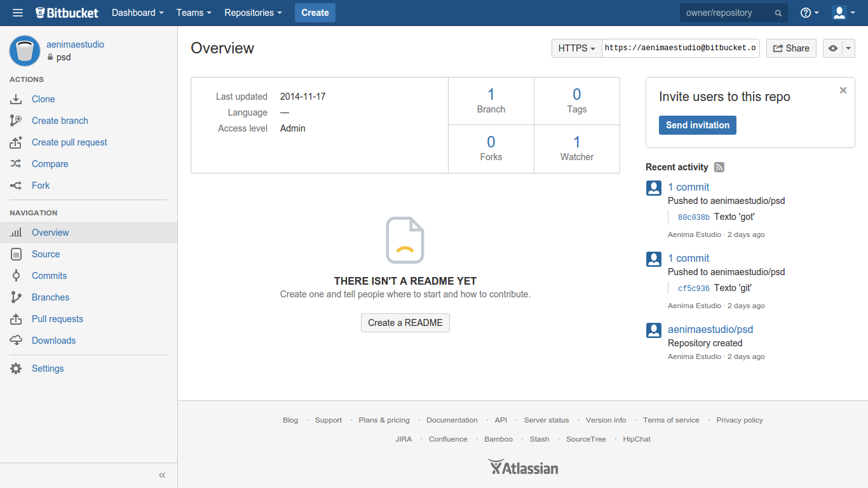
Task: Open commit 80c038b link
Action: (693, 217)
